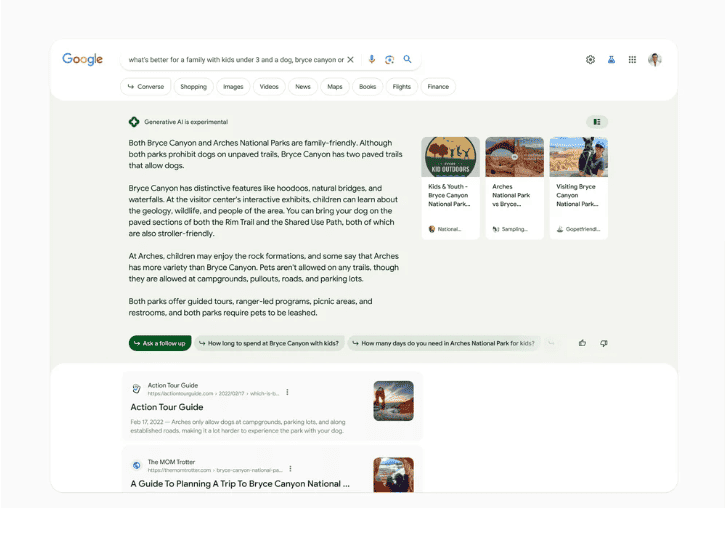Click the themomtrotter.com URL text
The width and height of the screenshot is (725, 540).
(215, 470)
